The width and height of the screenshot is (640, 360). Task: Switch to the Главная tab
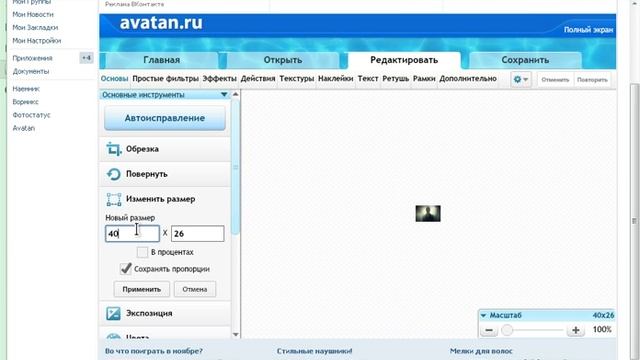coord(162,60)
